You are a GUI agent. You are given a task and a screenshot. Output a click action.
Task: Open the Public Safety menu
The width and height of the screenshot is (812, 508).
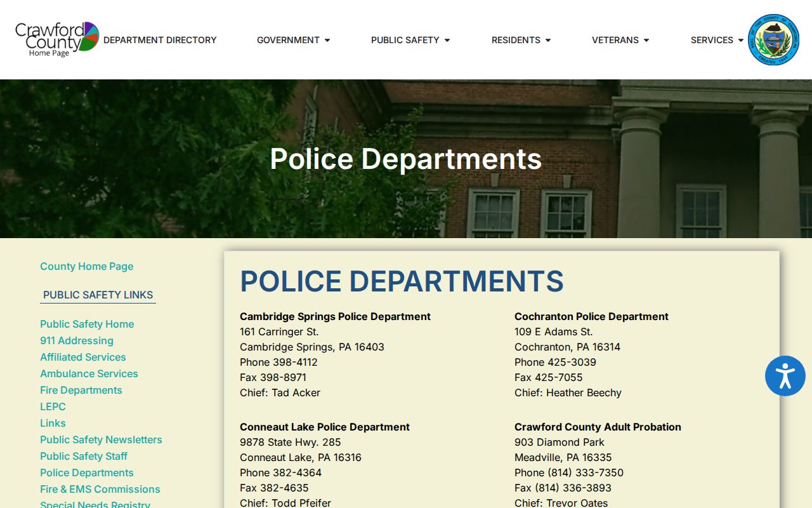coord(405,40)
